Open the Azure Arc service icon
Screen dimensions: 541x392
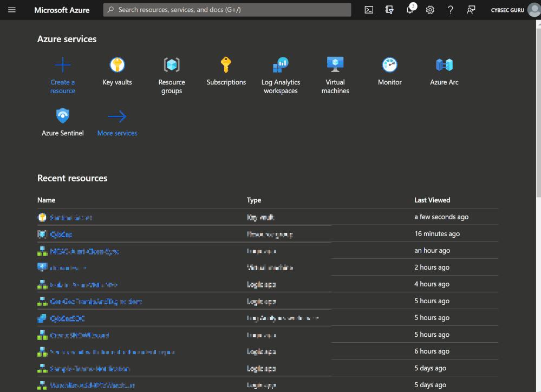coord(444,64)
